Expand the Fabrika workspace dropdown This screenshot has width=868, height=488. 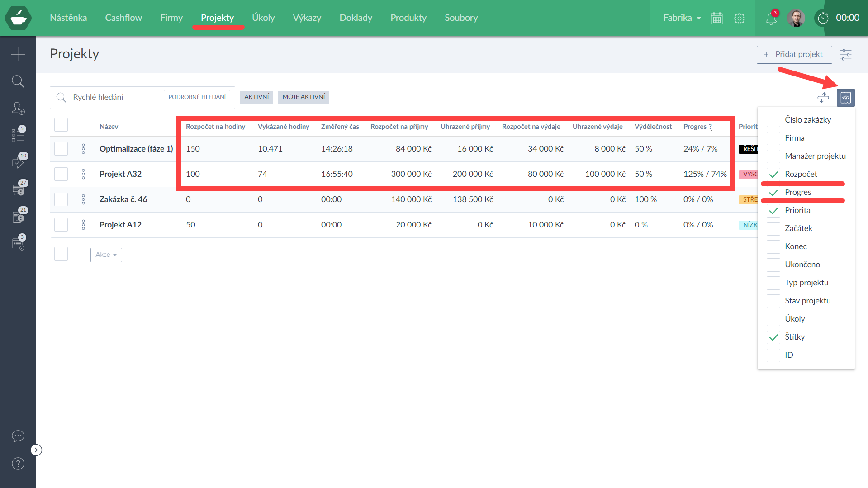click(682, 18)
